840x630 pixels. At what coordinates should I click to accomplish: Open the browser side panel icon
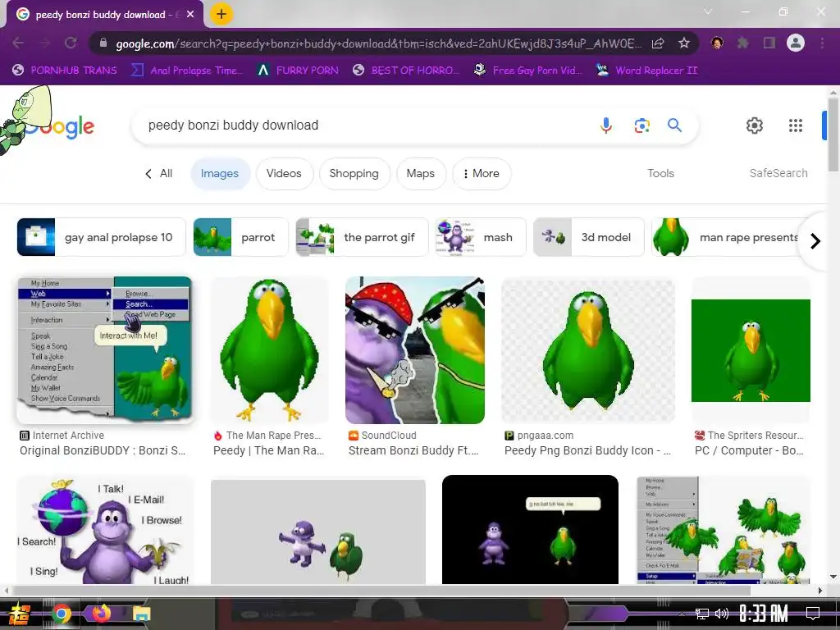[769, 43]
